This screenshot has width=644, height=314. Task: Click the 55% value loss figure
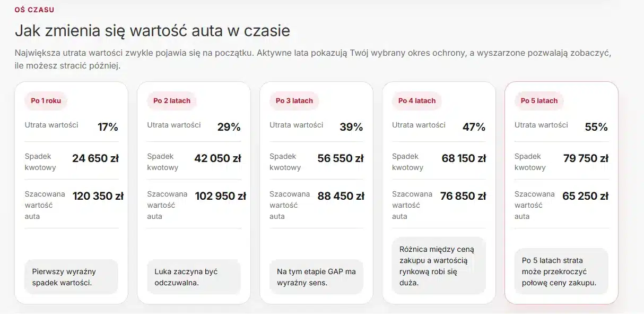(x=597, y=127)
